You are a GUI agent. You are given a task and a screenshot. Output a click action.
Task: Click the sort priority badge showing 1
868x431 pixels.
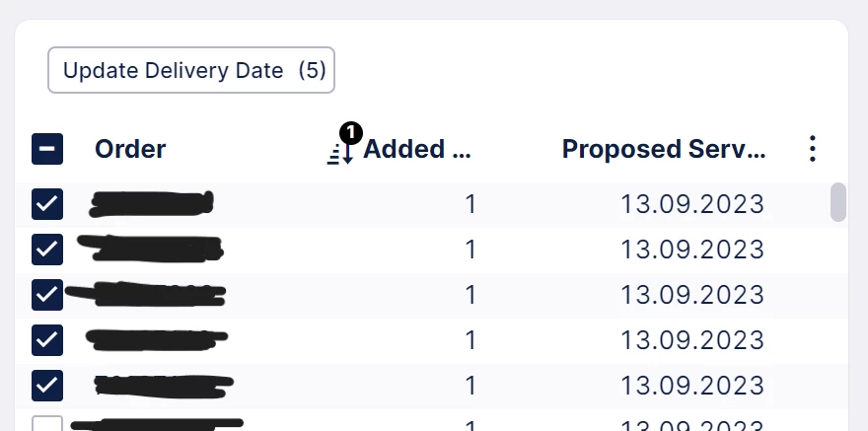[x=352, y=133]
